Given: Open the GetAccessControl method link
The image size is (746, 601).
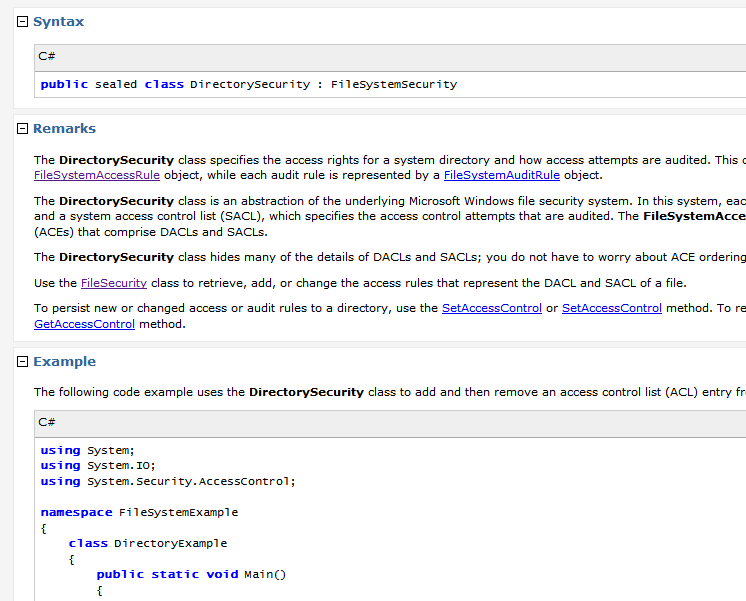Looking at the screenshot, I should (84, 324).
